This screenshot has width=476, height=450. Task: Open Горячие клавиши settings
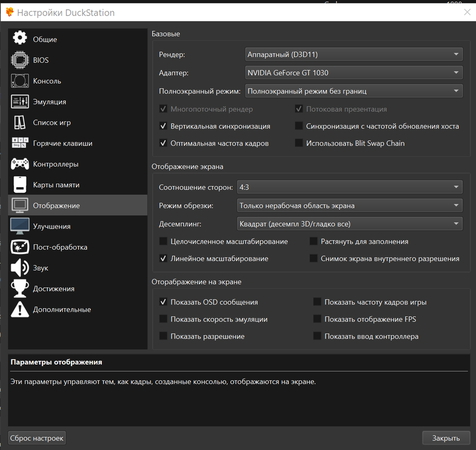pos(78,143)
